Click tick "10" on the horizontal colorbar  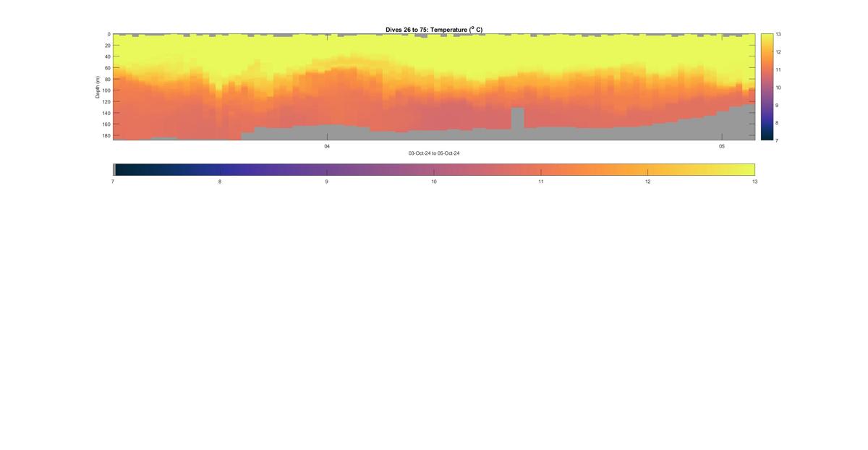click(434, 182)
